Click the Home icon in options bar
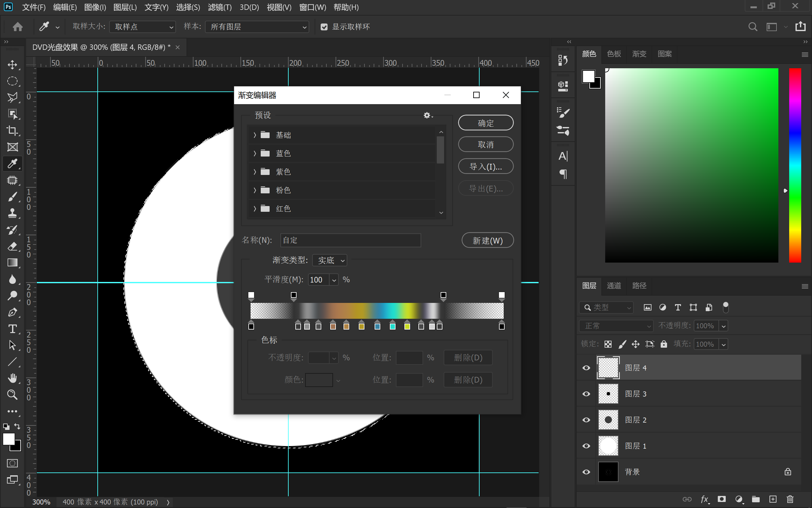 17,27
